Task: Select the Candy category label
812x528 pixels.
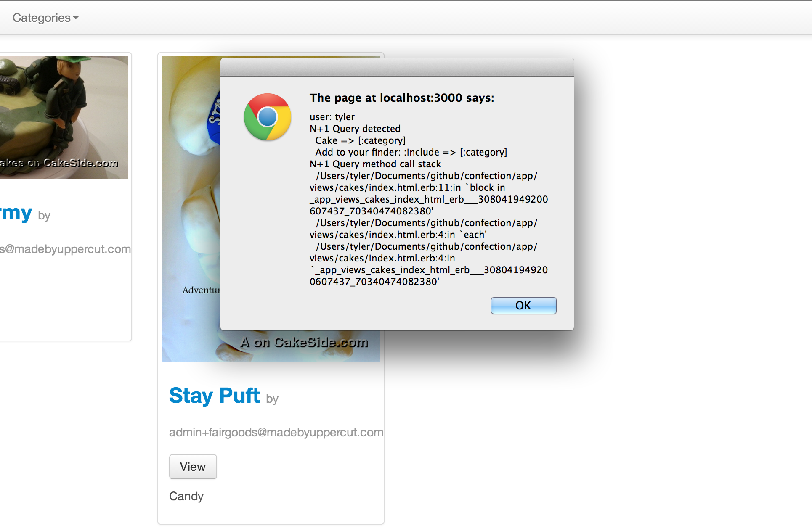Action: coord(186,496)
